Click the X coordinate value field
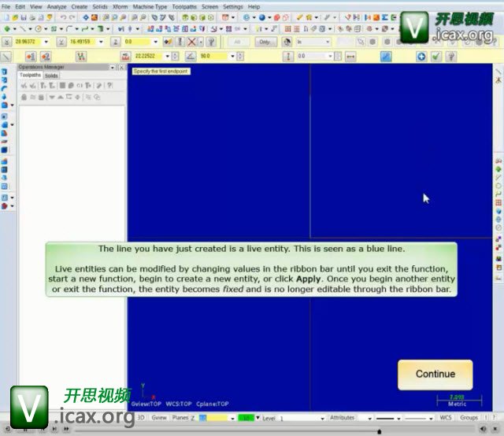Image resolution: width=504 pixels, height=436 pixels. pos(28,42)
